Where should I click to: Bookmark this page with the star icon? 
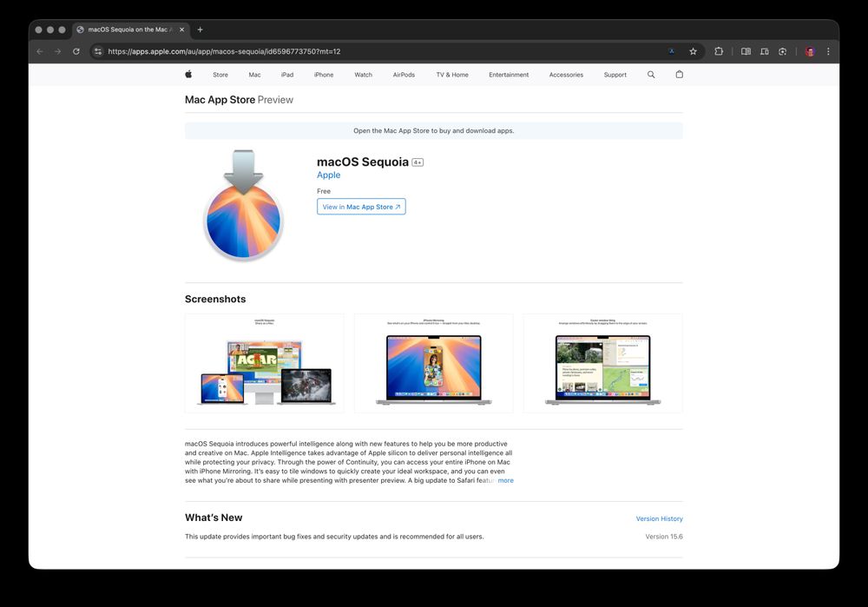[693, 51]
